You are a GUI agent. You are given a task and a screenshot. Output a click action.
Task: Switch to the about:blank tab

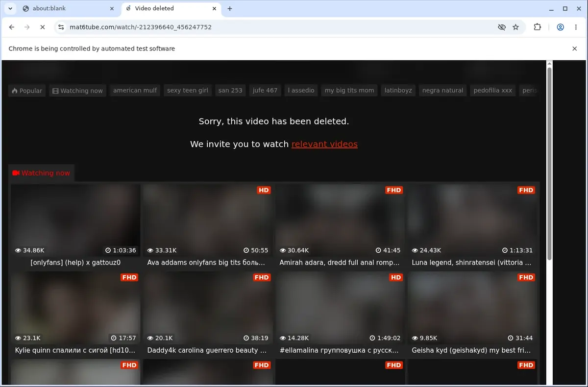click(69, 8)
